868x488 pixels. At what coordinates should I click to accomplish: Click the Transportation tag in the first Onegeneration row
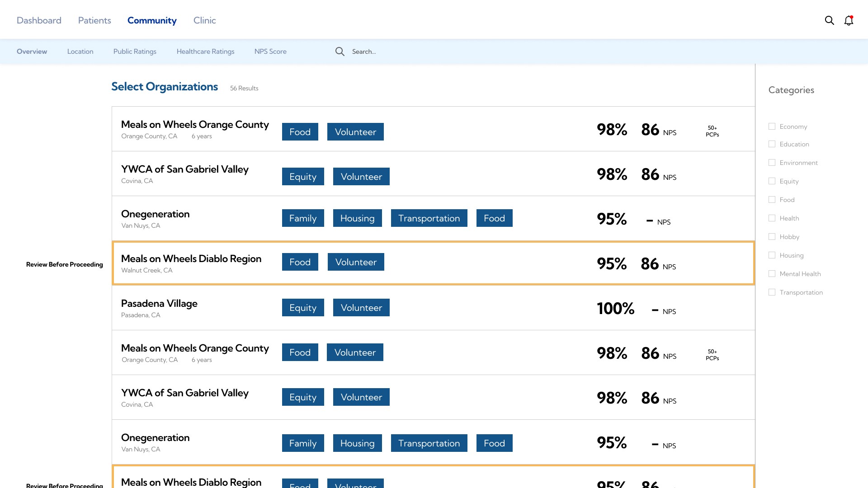click(429, 218)
